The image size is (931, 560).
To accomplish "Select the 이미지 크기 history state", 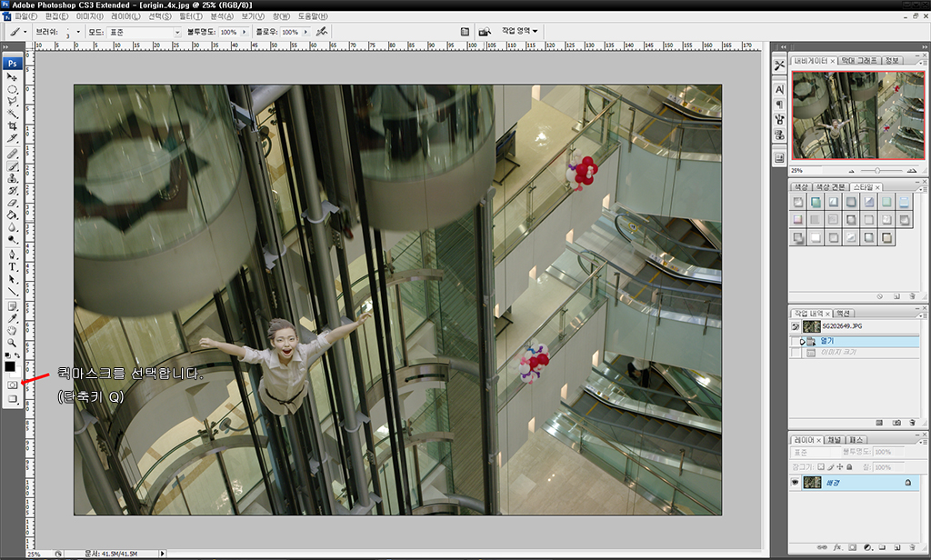I will tap(855, 353).
